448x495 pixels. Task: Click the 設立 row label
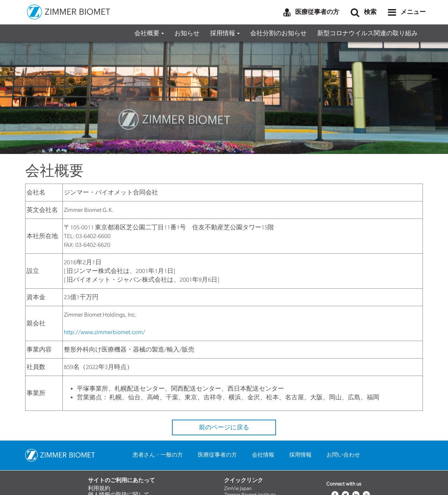tap(33, 271)
